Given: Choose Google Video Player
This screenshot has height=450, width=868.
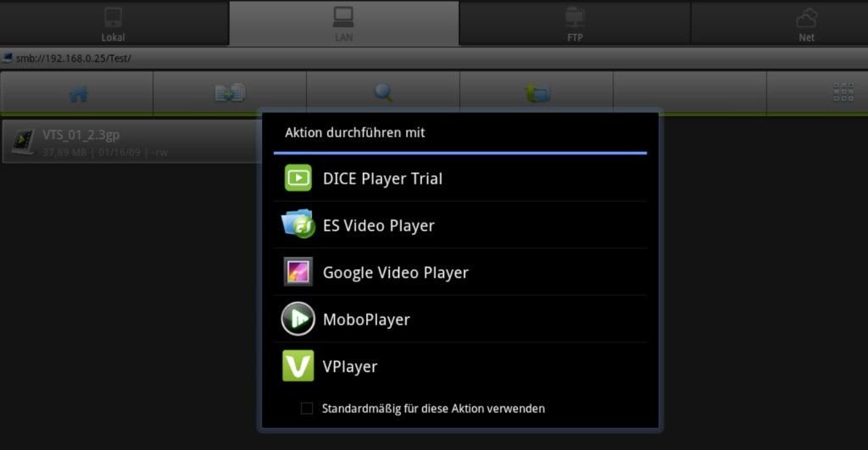Looking at the screenshot, I should [460, 272].
